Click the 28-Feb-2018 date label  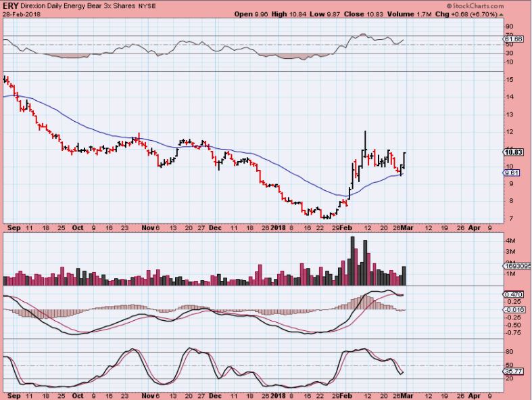tap(22, 14)
